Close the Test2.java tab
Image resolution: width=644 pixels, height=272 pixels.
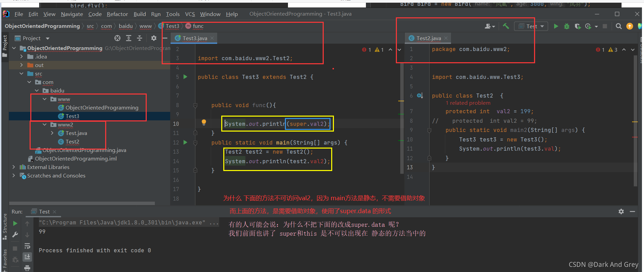tap(446, 38)
